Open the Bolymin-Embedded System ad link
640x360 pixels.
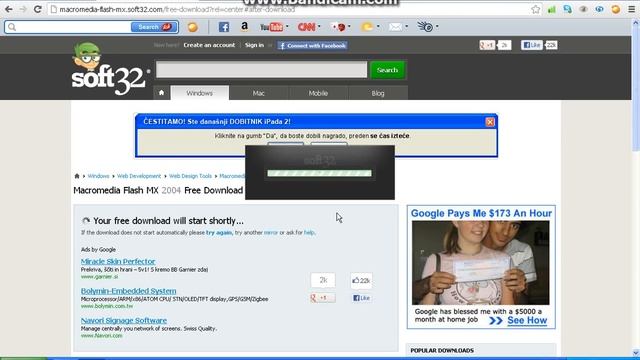point(129,291)
